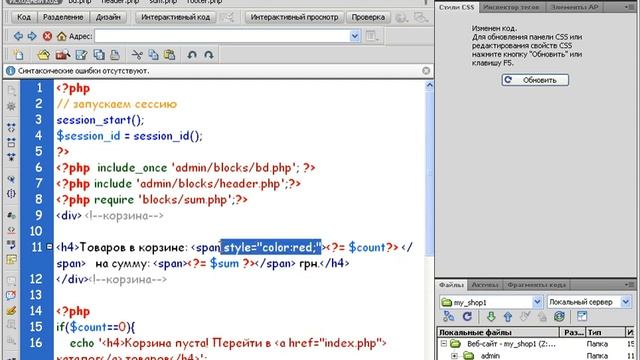Image resolution: width=640 pixels, height=360 pixels.
Task: Open CSS Styles panel options menu
Action: click(x=629, y=7)
